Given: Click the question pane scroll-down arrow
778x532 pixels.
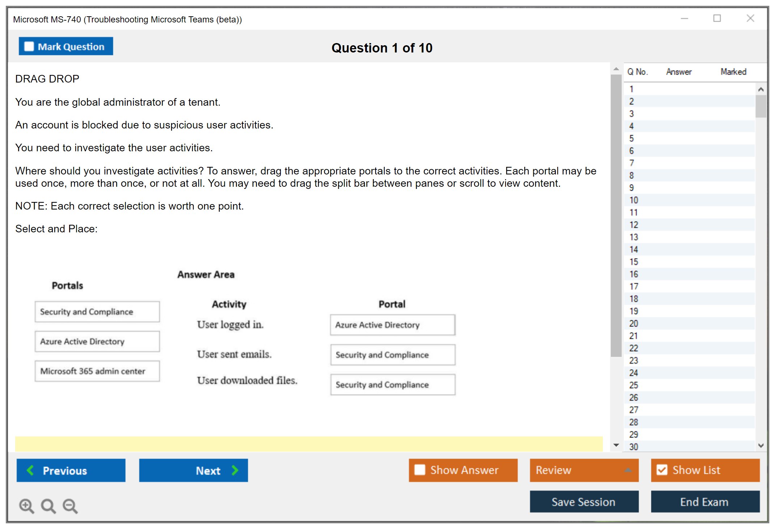Looking at the screenshot, I should (x=616, y=445).
